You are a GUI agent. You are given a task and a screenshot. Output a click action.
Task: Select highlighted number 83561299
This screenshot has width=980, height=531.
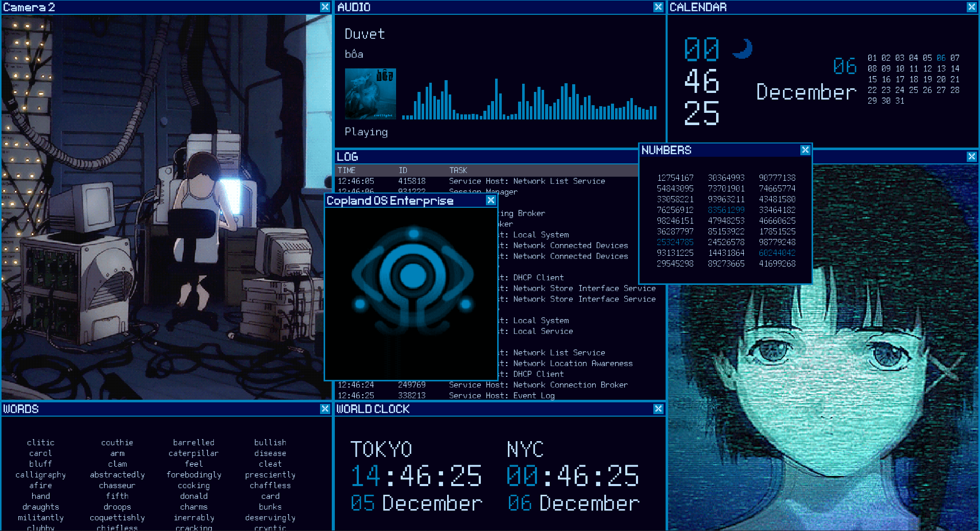pyautogui.click(x=726, y=210)
